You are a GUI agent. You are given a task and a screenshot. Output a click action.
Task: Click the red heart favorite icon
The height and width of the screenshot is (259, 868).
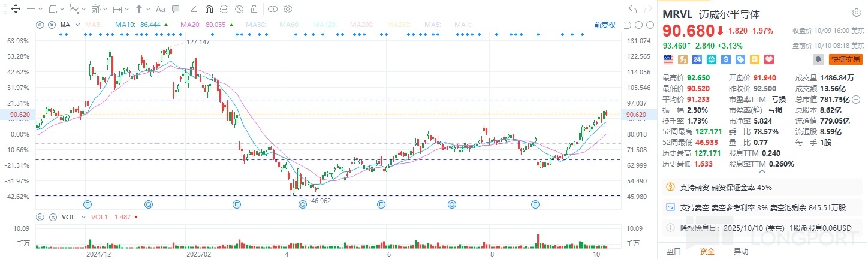click(769, 59)
